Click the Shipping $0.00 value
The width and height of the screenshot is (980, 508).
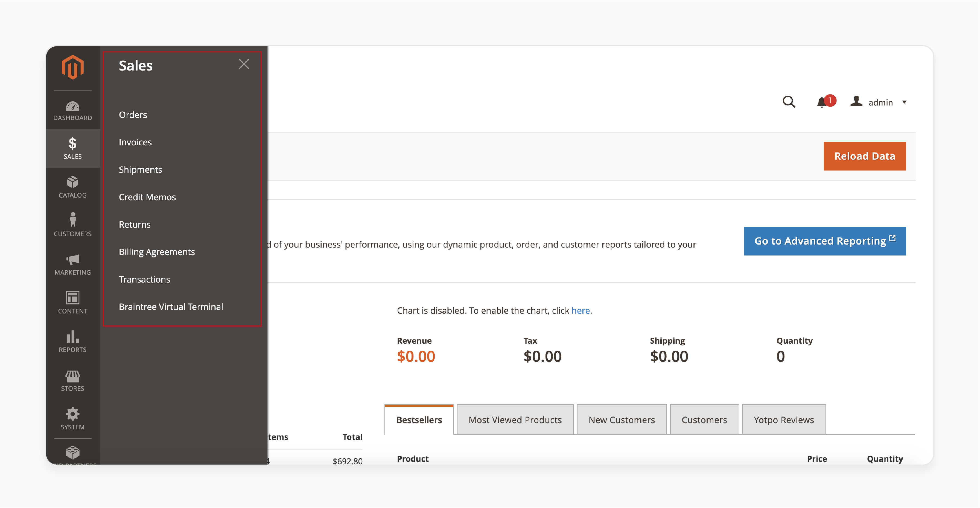[669, 357]
